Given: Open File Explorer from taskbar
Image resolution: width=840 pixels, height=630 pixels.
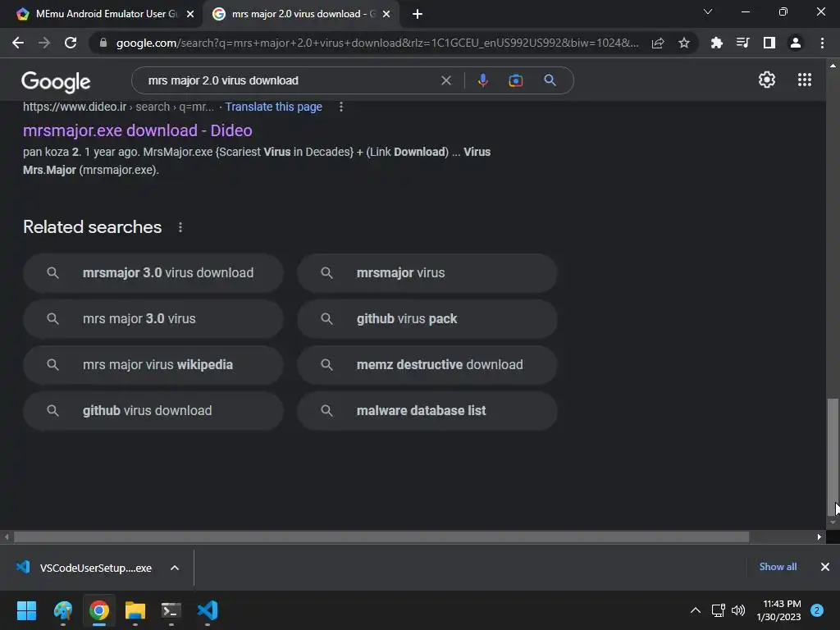Looking at the screenshot, I should click(135, 610).
